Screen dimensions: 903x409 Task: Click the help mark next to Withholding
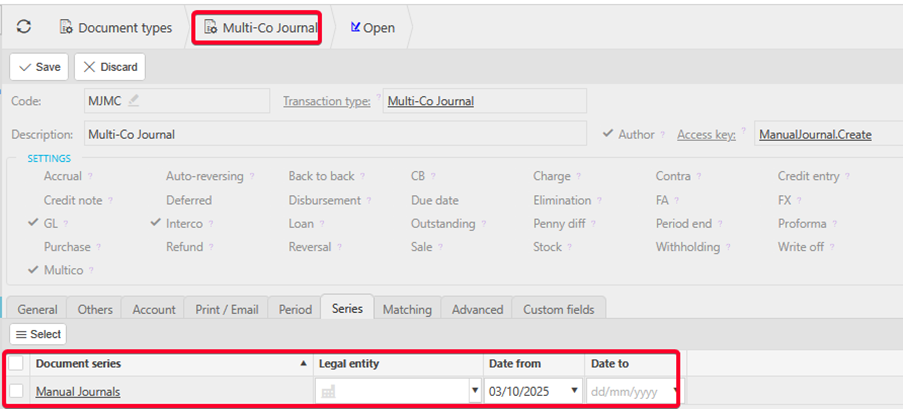[728, 247]
